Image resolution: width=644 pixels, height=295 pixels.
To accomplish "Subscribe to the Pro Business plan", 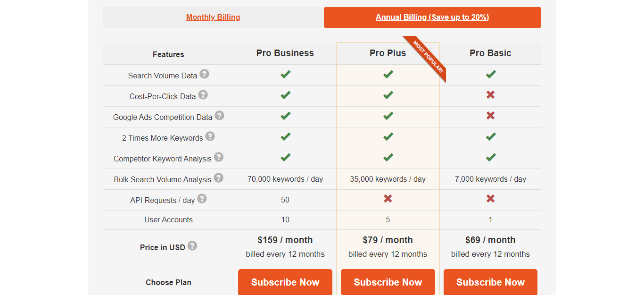I will click(285, 282).
